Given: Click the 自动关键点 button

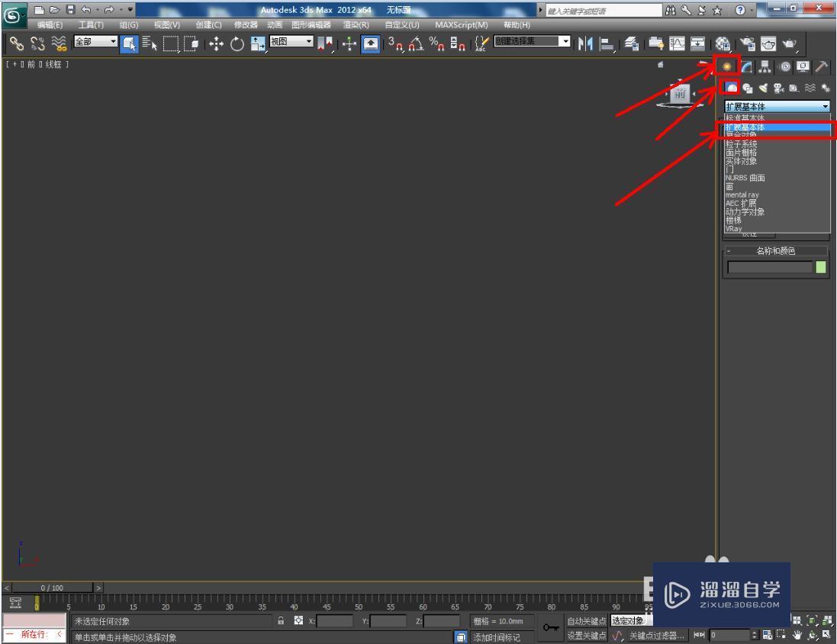Looking at the screenshot, I should point(586,621).
